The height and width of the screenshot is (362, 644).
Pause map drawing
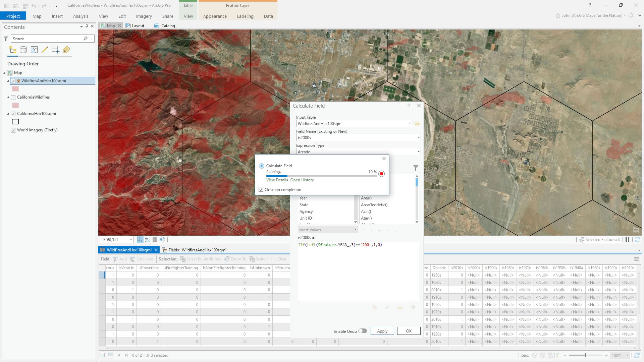tap(627, 240)
